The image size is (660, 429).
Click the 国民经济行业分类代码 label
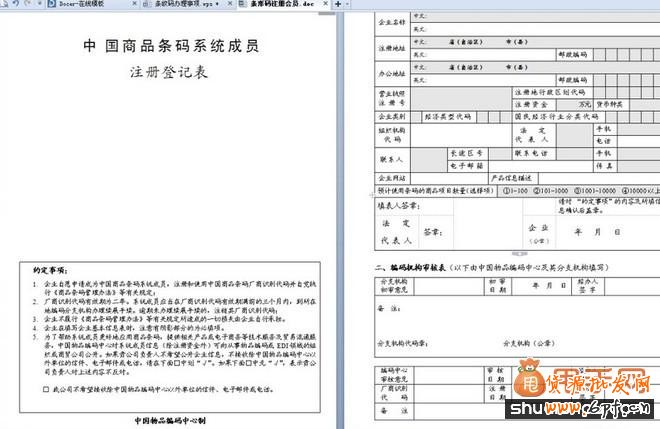click(x=556, y=117)
